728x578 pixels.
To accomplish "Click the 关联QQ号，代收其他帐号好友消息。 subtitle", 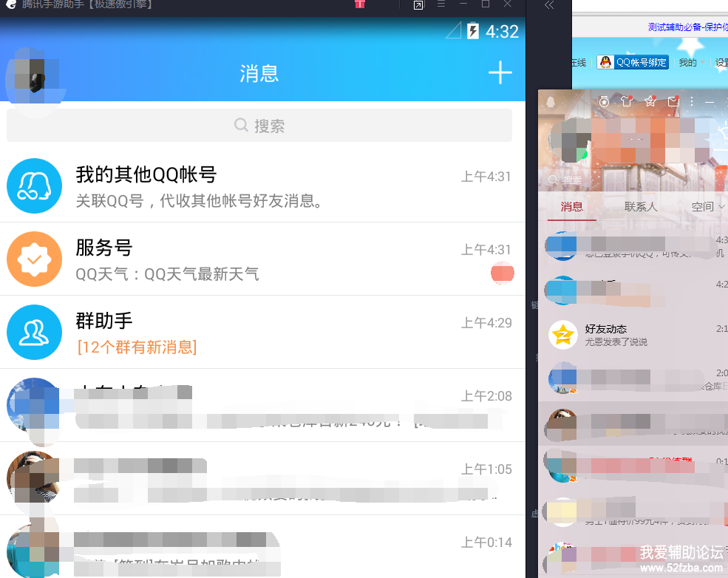I will pos(199,201).
